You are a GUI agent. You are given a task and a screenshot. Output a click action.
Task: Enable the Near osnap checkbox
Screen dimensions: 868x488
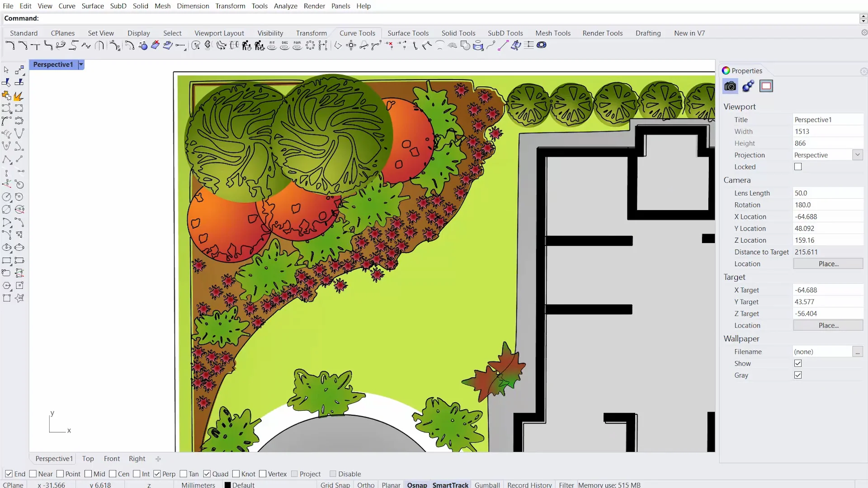(x=33, y=474)
